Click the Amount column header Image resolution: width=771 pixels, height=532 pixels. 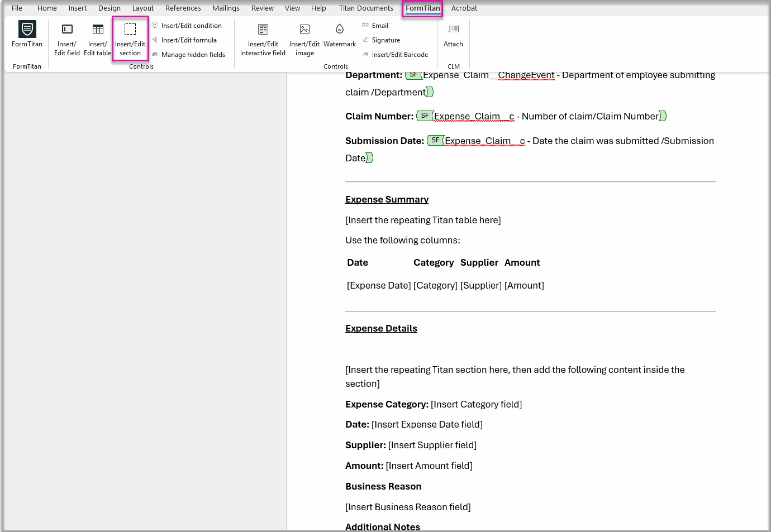click(x=522, y=262)
